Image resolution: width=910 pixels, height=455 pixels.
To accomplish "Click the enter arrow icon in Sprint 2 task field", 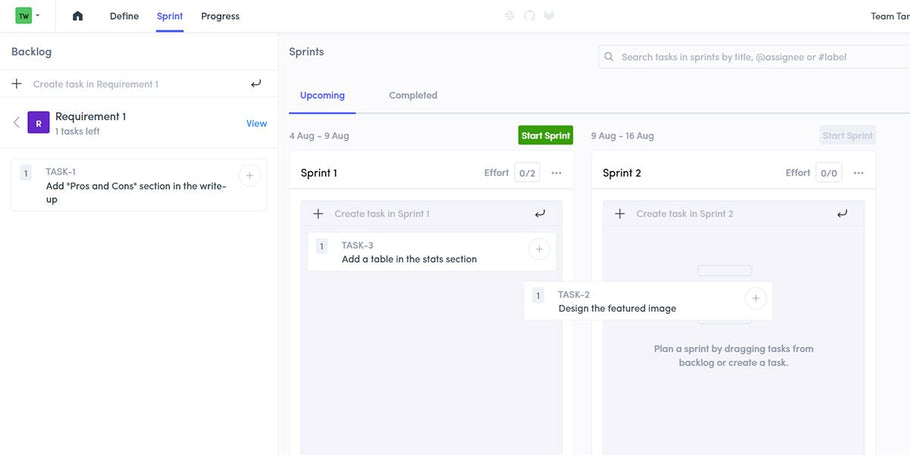I will (x=842, y=214).
